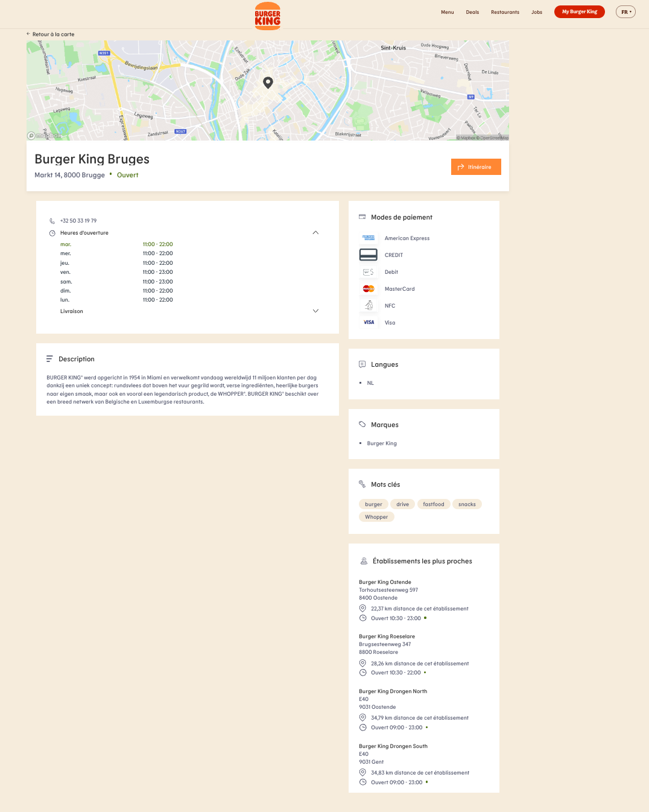
Task: Click the Langues section icon
Action: [362, 364]
